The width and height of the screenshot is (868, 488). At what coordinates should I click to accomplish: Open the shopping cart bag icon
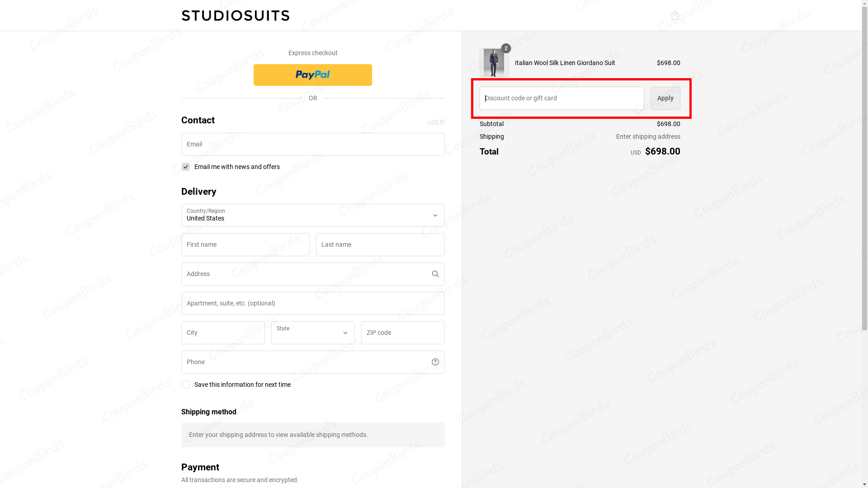coord(675,15)
